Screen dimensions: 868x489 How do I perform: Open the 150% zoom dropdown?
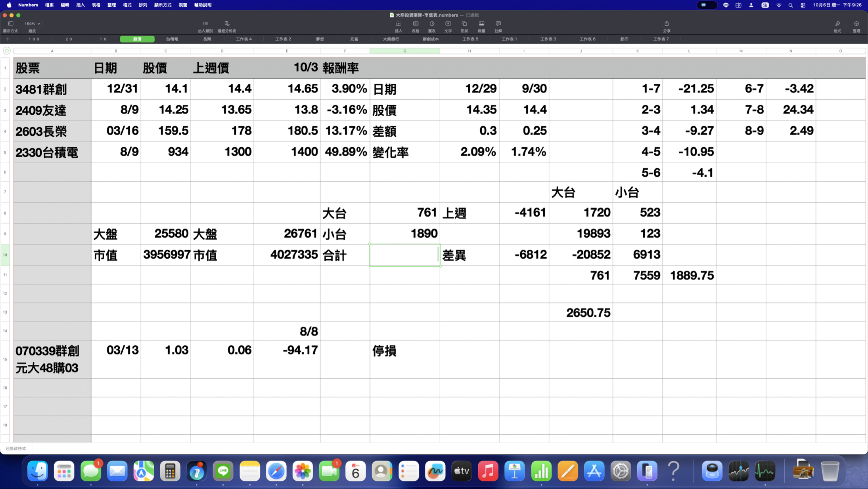(x=32, y=24)
